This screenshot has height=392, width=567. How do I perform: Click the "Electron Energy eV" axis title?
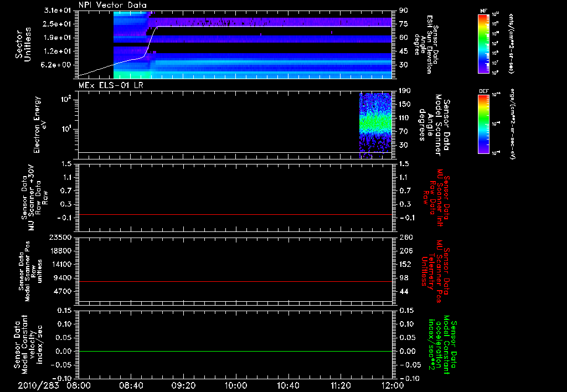[39, 125]
